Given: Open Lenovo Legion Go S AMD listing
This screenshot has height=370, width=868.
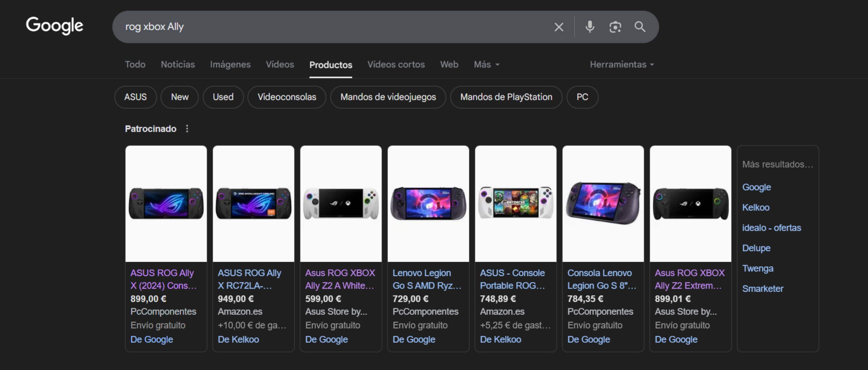Looking at the screenshot, I should (x=427, y=279).
